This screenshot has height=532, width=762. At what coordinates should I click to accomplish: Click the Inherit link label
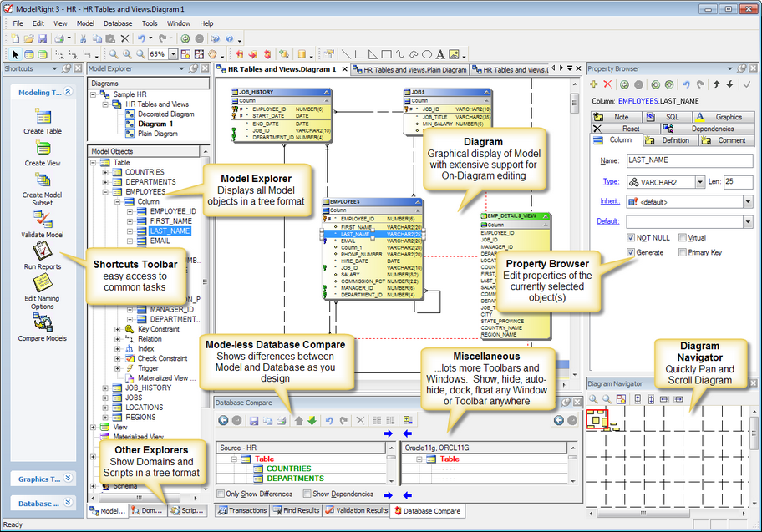click(608, 200)
